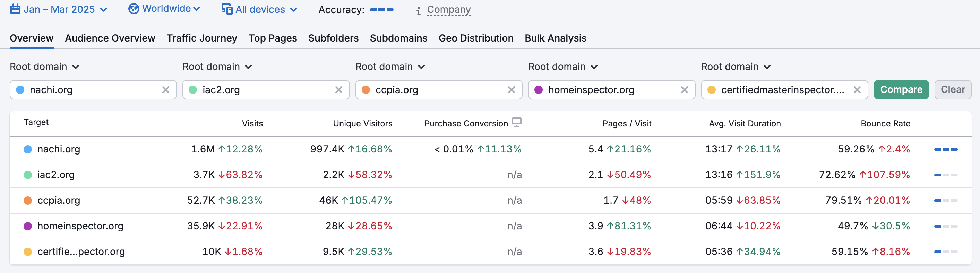980x273 pixels.
Task: Click the 1.6M visits value for nachi.org
Action: pos(203,149)
